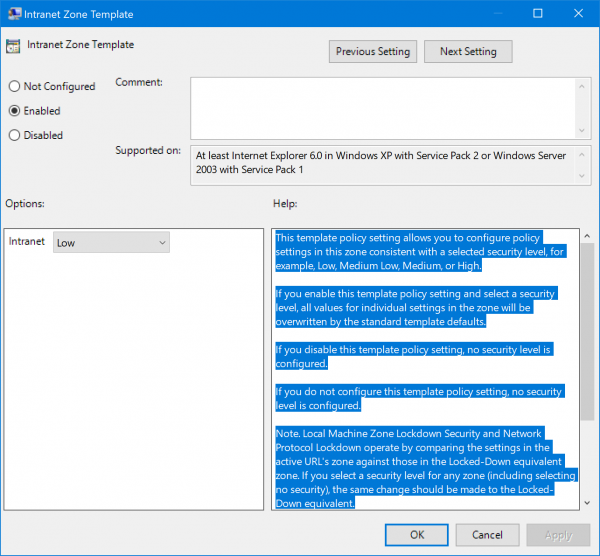Click the Comment box scroll-down arrow
Screen dimensions: 600x556
[x=582, y=130]
